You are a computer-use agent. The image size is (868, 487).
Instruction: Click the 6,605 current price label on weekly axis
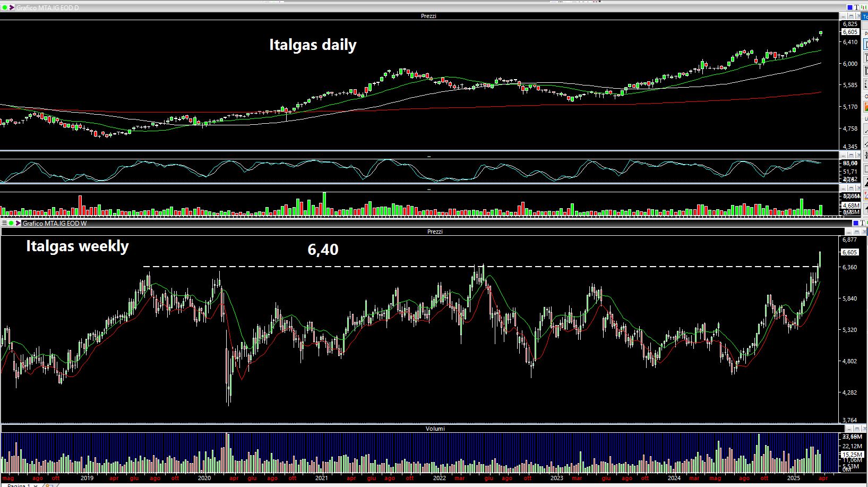(x=850, y=252)
